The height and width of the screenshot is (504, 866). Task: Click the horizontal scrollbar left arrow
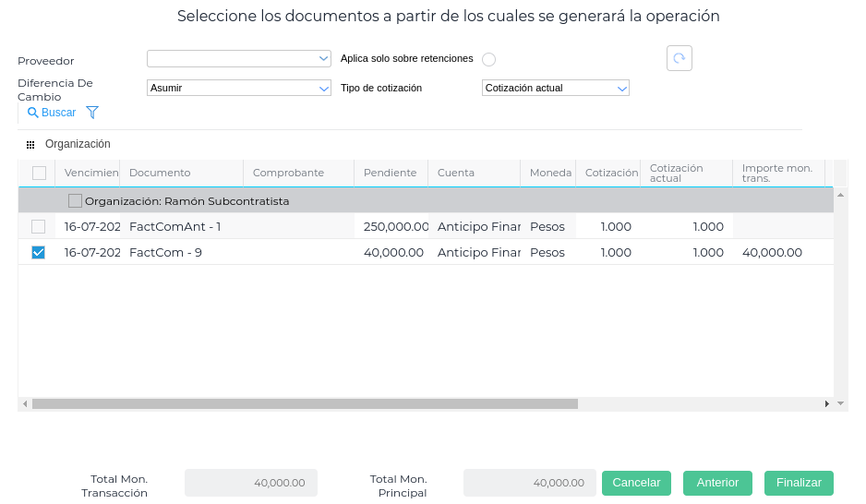[25, 404]
